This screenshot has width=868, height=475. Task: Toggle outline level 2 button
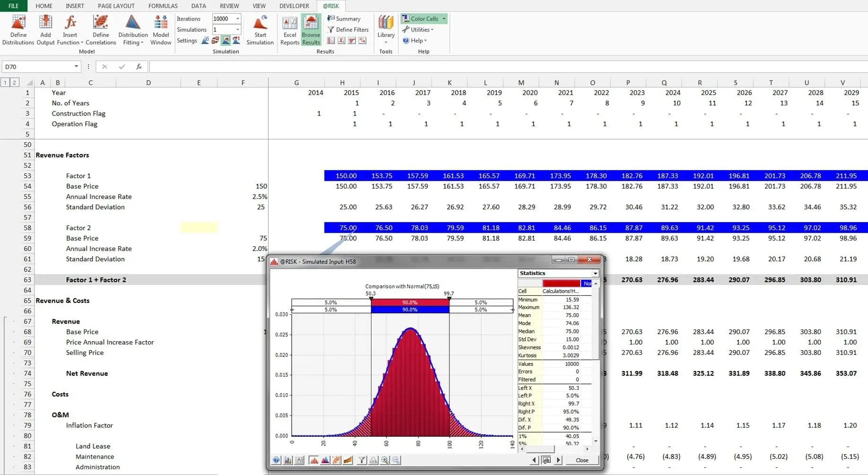pos(14,83)
